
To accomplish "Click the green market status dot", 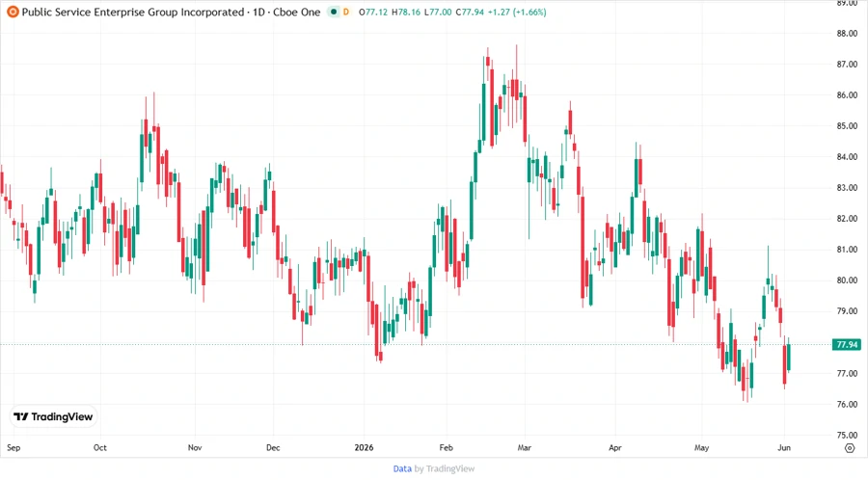I will click(x=334, y=12).
